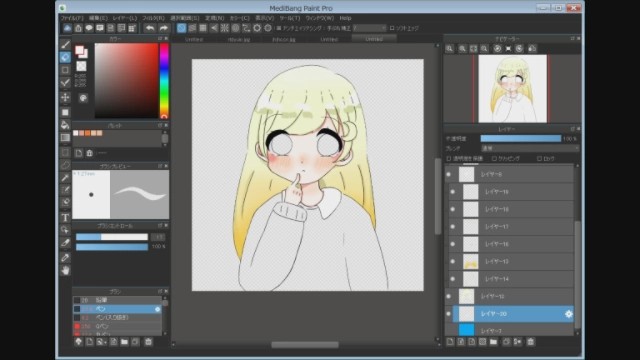The height and width of the screenshot is (360, 640).
Task: Select the Text tool in the toolbox
Action: tap(65, 218)
